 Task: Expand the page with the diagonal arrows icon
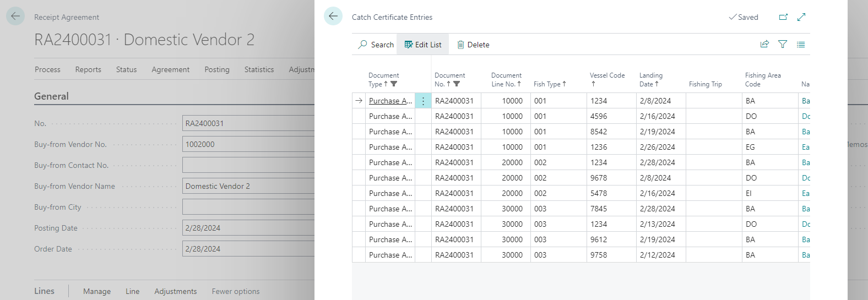pyautogui.click(x=801, y=17)
